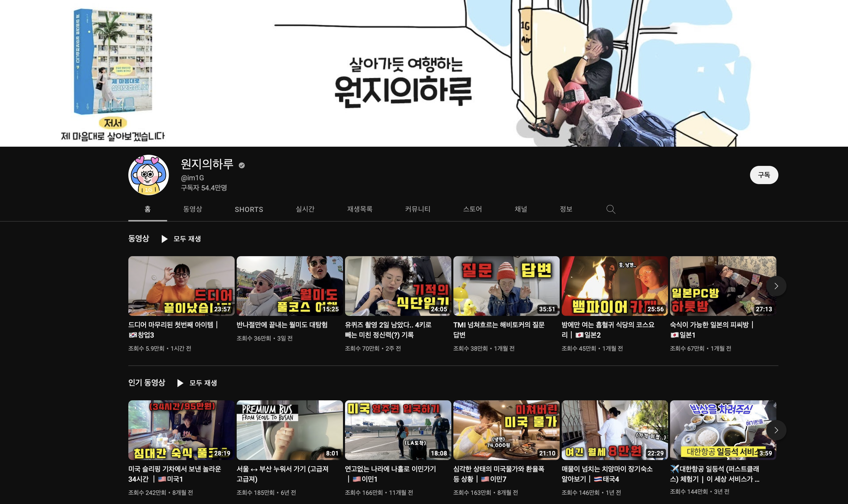848x504 pixels.
Task: Open the 스토어 tab
Action: coord(472,209)
